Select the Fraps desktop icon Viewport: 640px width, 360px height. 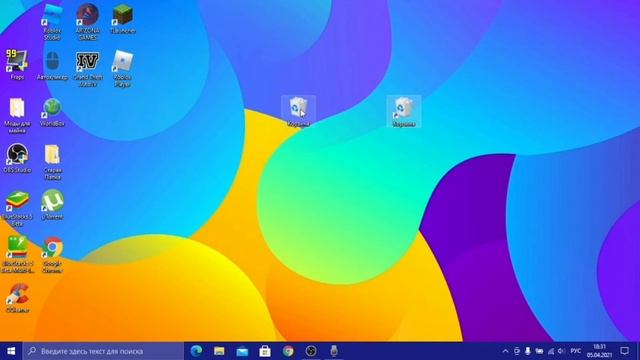(17, 65)
